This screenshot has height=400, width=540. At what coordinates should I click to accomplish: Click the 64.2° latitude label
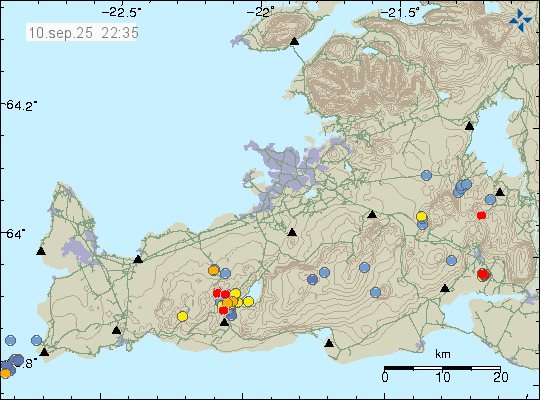(21, 105)
